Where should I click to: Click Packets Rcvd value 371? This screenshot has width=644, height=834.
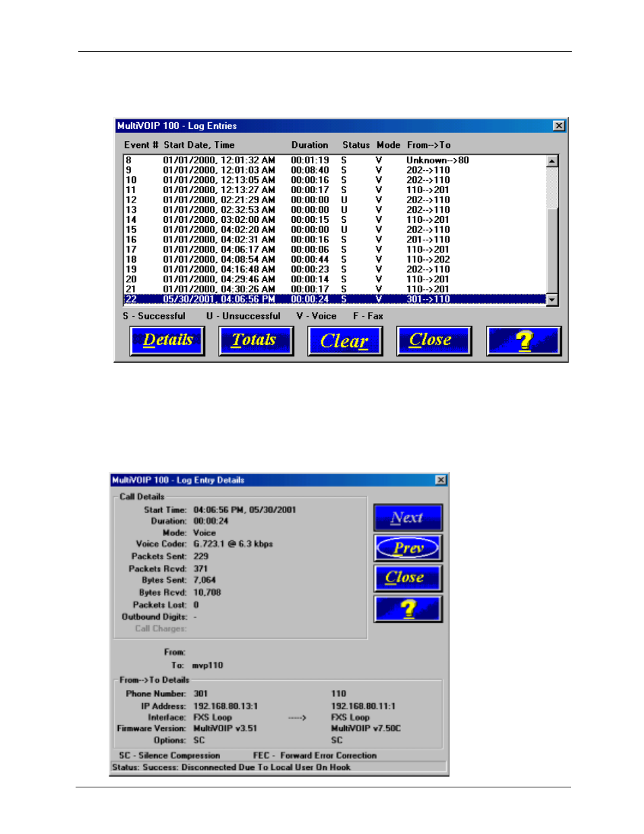pos(201,569)
